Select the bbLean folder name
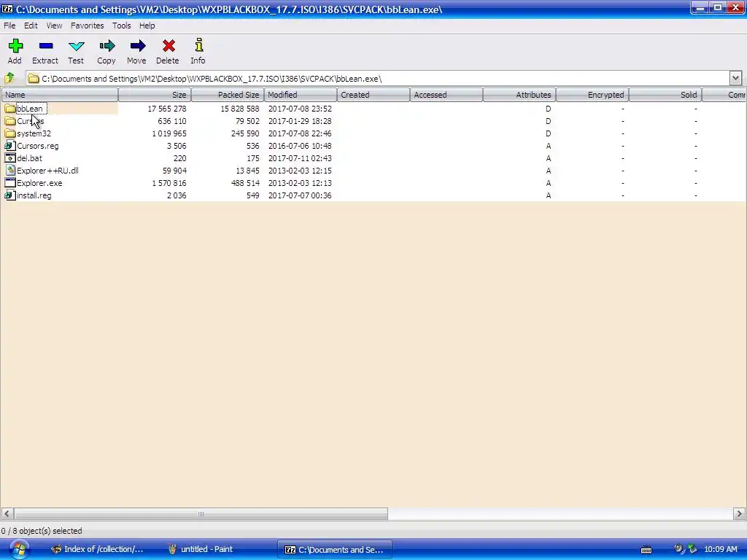The image size is (747, 560). point(29,109)
